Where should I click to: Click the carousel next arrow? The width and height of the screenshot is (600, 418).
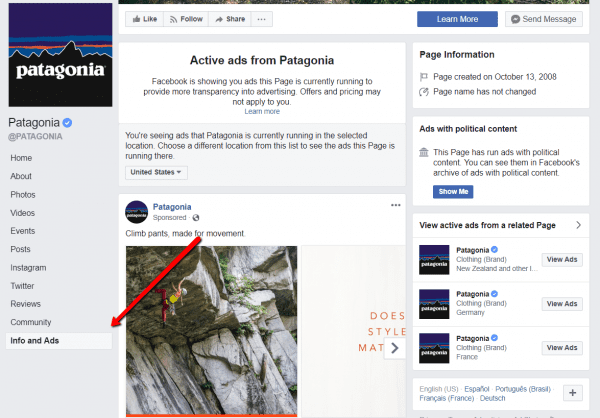point(395,348)
